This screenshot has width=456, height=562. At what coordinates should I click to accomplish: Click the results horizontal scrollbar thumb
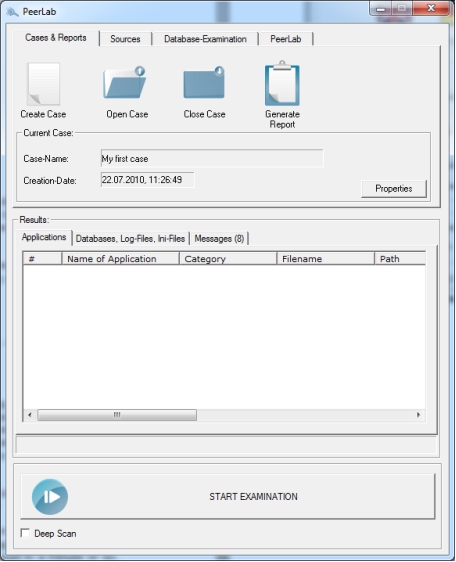coord(117,415)
